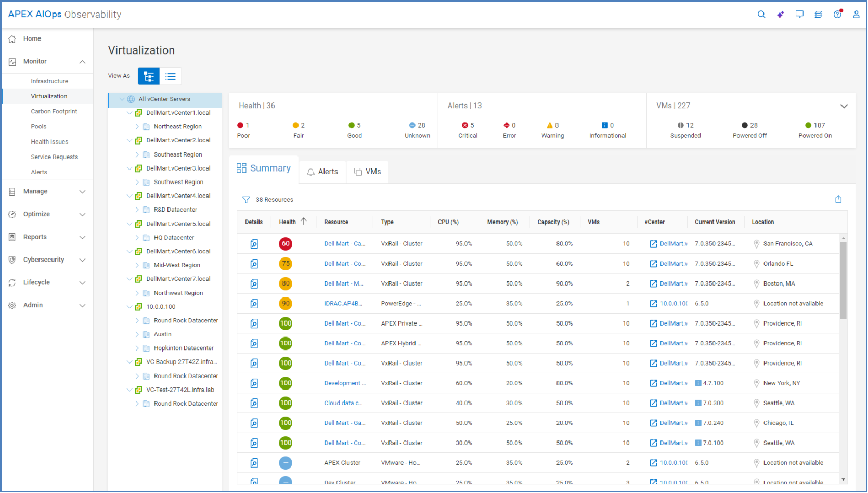Viewport: 868px width, 493px height.
Task: Collapse the summary cards panel chevron
Action: pyautogui.click(x=844, y=106)
